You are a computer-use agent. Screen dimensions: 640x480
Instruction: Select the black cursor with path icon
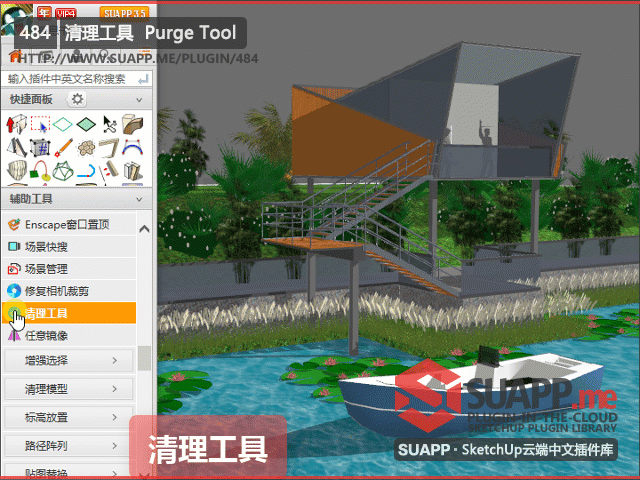[x=109, y=124]
